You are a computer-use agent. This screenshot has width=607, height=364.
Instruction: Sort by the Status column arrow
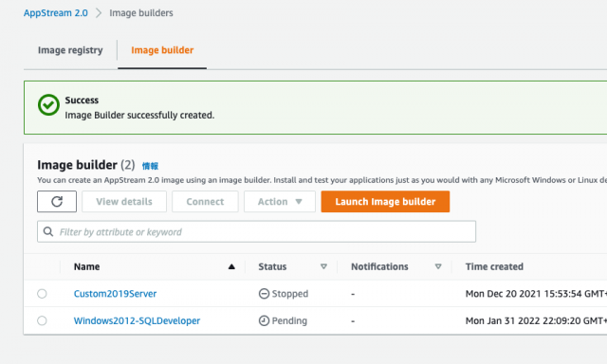pos(324,266)
